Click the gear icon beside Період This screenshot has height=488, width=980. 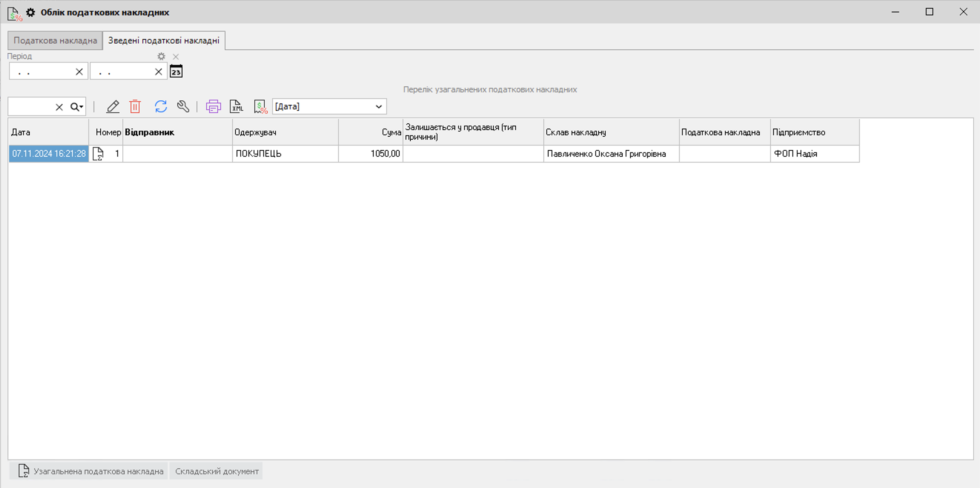[161, 56]
